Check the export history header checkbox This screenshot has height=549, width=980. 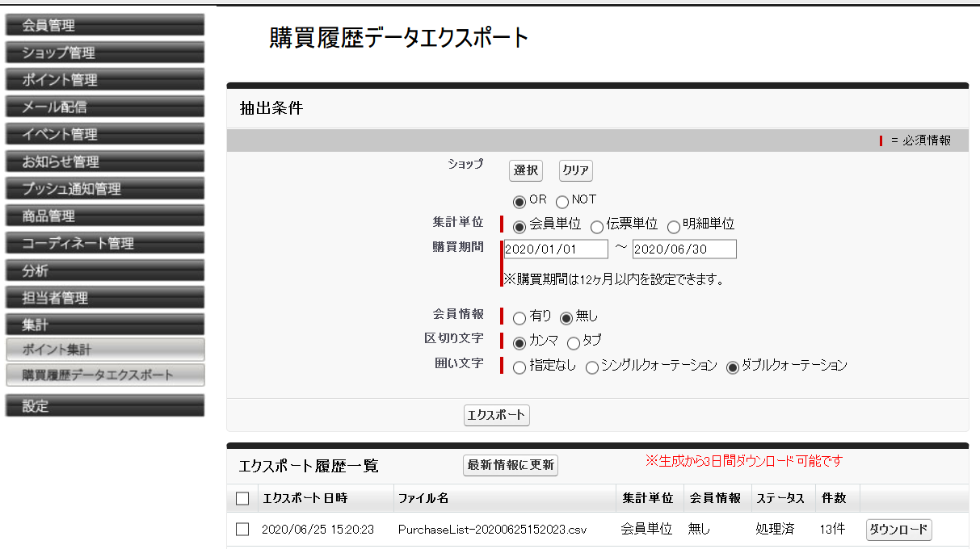pos(242,498)
